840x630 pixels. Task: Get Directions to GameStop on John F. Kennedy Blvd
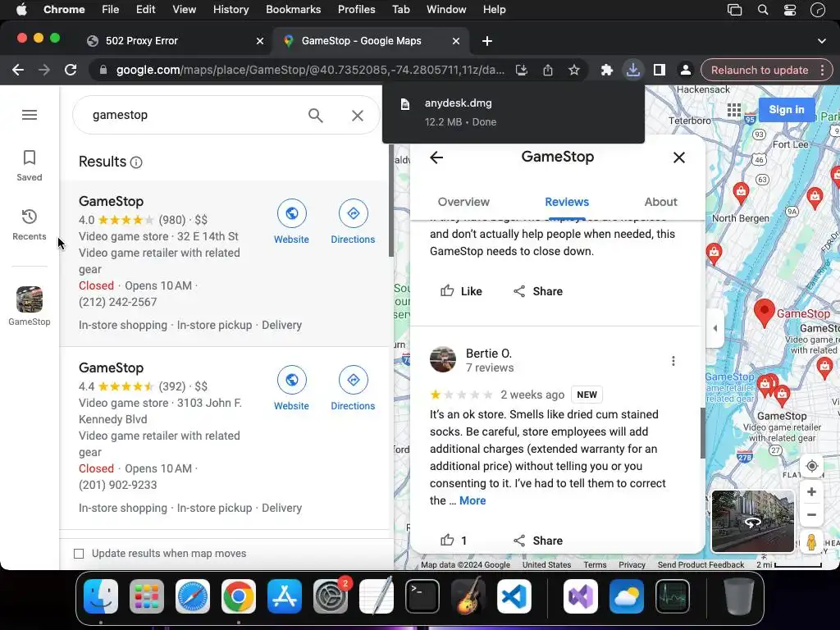(353, 388)
